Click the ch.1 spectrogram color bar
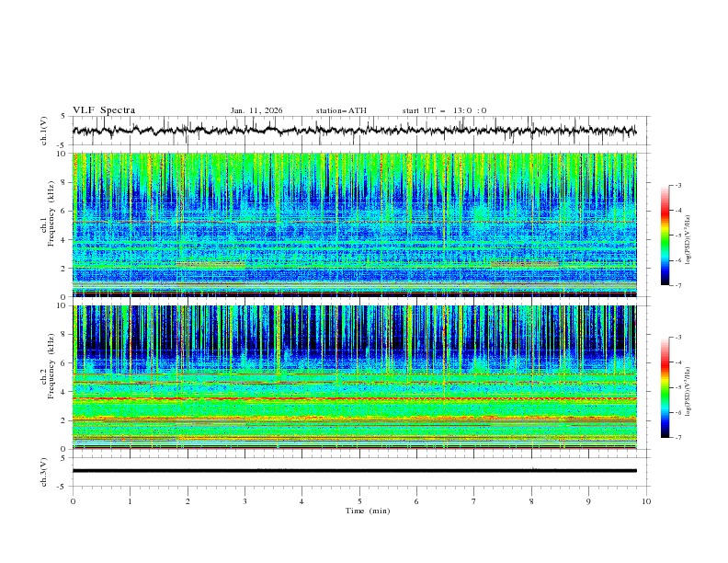 [x=665, y=236]
